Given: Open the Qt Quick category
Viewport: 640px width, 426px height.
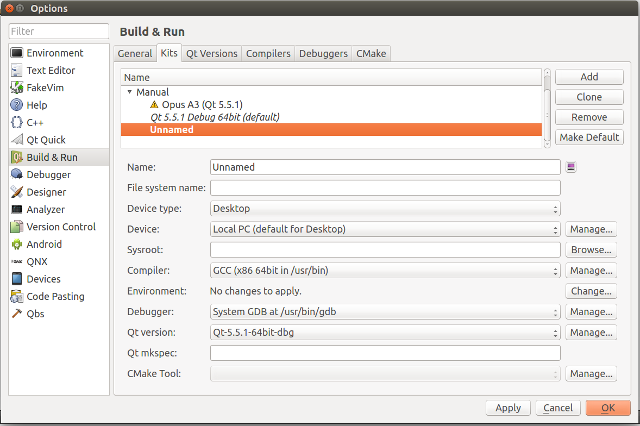Looking at the screenshot, I should pos(59,140).
